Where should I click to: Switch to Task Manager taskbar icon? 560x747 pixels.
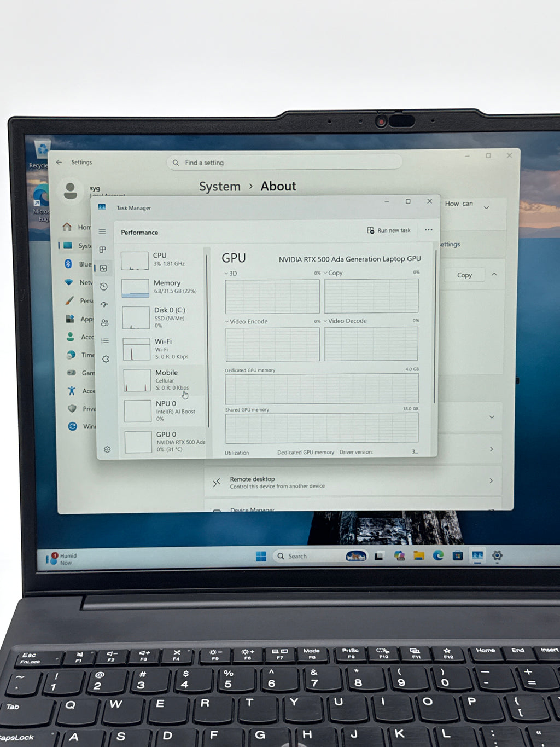click(477, 555)
